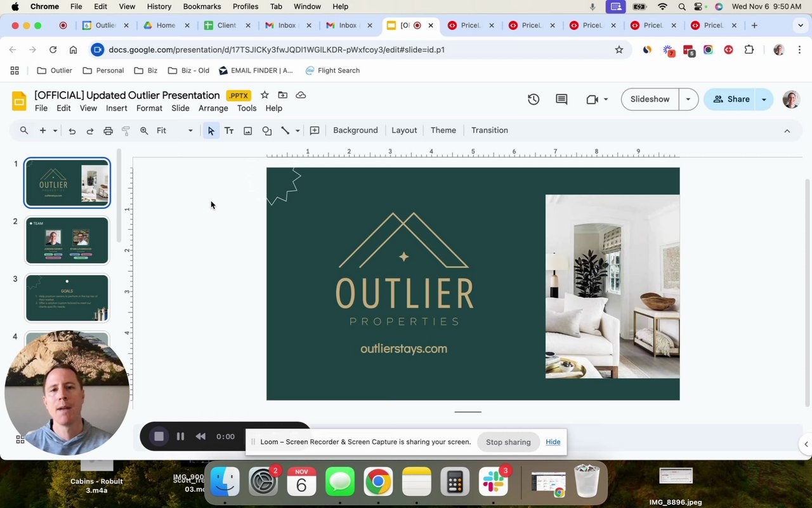Select slide 3 Goals thumbnail

click(x=67, y=298)
